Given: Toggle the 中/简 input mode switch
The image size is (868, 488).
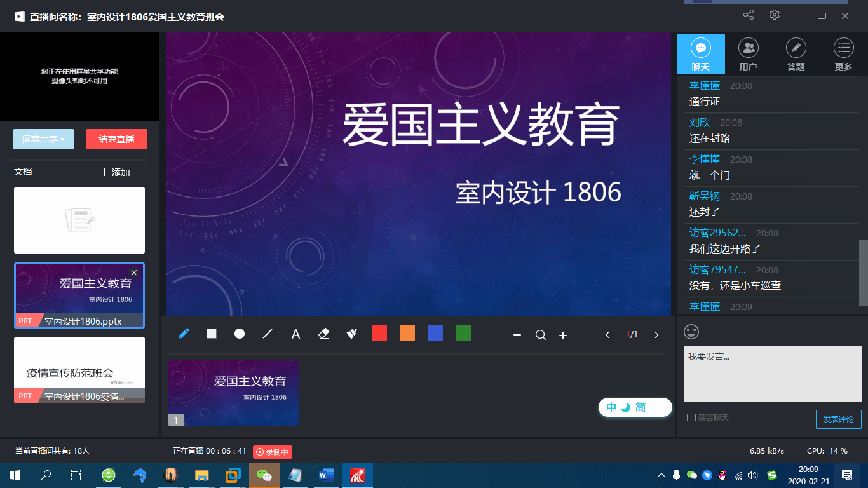Looking at the screenshot, I should 635,408.
